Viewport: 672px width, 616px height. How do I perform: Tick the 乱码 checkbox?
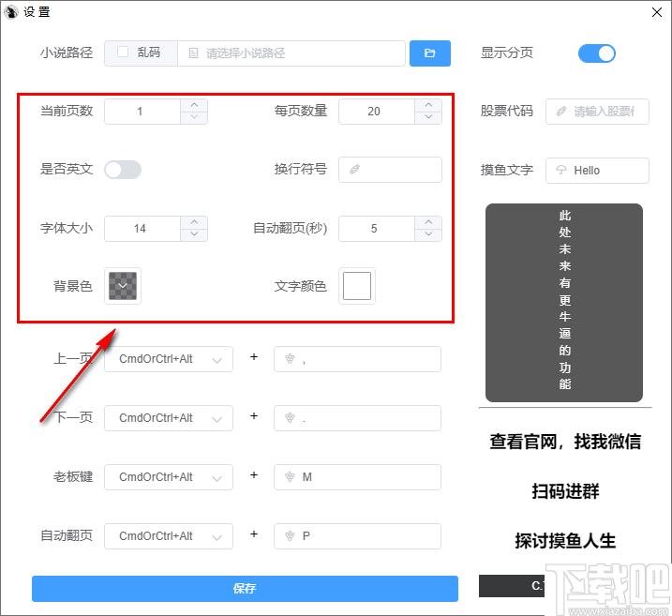pyautogui.click(x=123, y=53)
